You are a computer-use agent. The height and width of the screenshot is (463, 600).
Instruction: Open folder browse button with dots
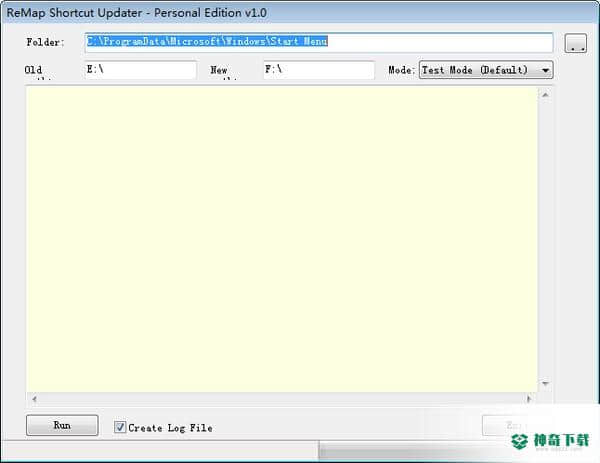point(576,43)
